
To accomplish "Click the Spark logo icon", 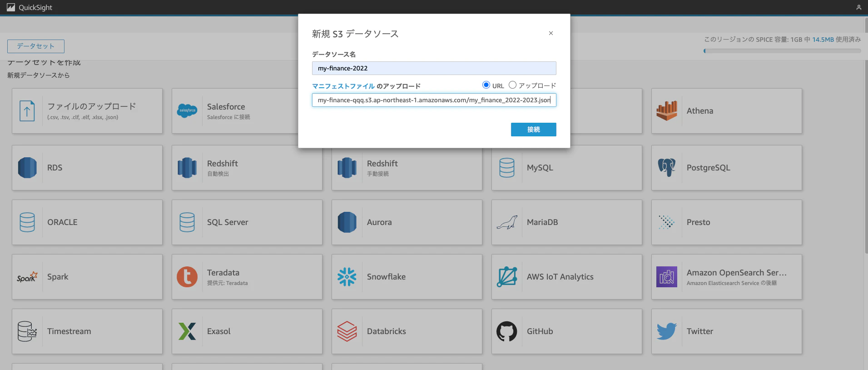I will click(27, 277).
